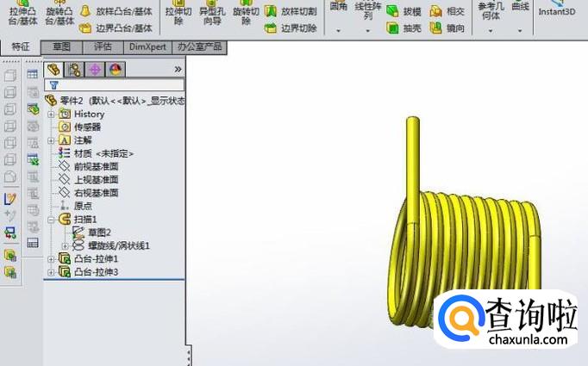Expand the History folder

pyautogui.click(x=51, y=114)
